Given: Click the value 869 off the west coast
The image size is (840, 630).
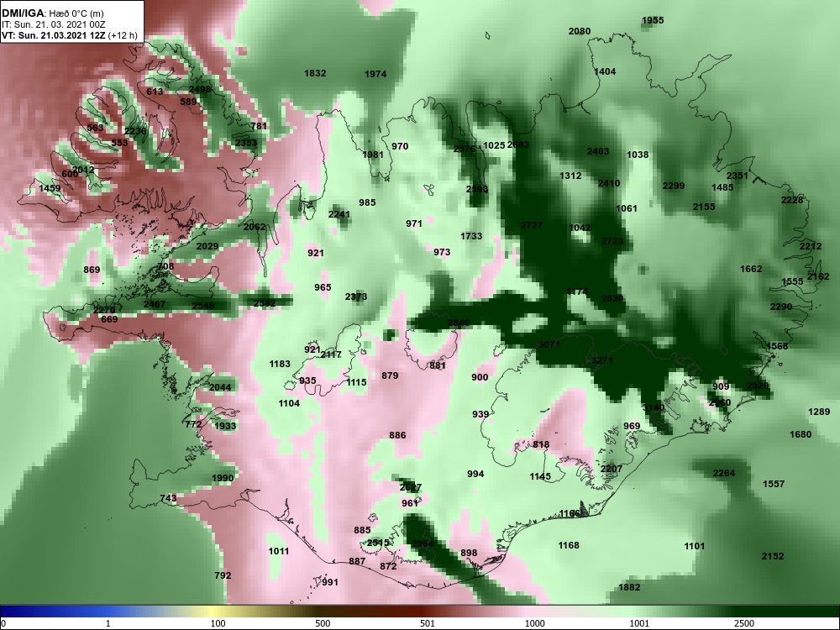Looking at the screenshot, I should (x=92, y=270).
